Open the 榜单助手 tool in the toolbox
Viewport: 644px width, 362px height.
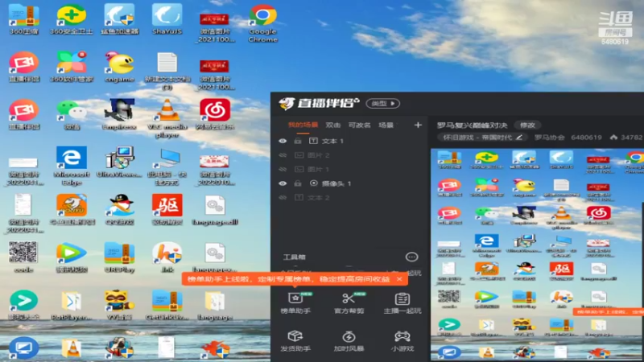point(295,303)
